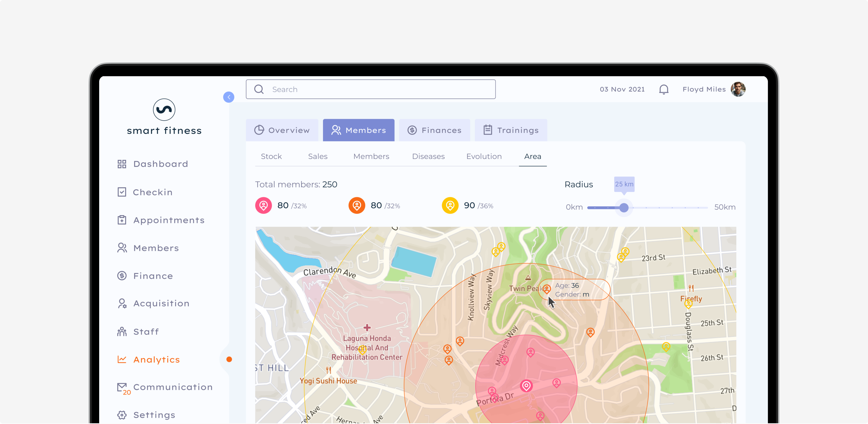Click the Age 36 Gender m tooltip
Screen dimensions: 868x424
coord(574,290)
